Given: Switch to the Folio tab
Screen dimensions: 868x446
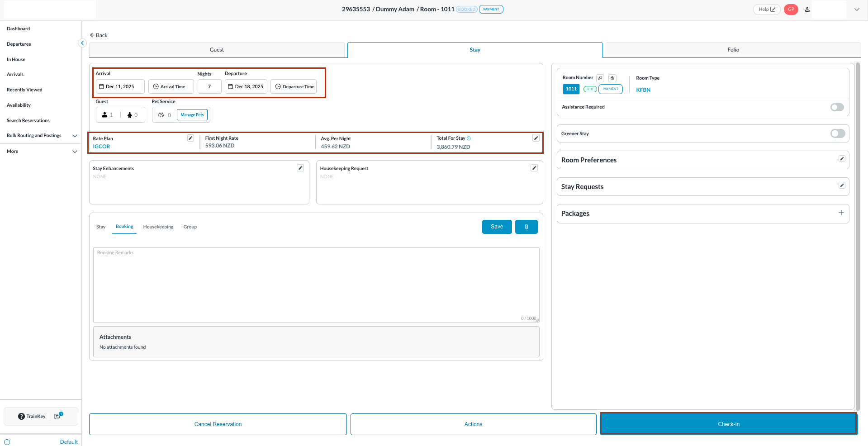Looking at the screenshot, I should pos(733,50).
